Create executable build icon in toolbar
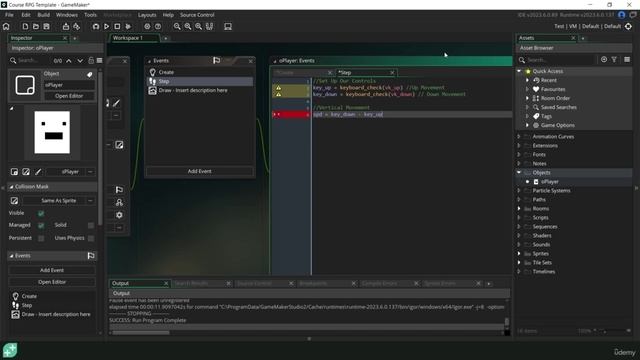 click(x=66, y=27)
